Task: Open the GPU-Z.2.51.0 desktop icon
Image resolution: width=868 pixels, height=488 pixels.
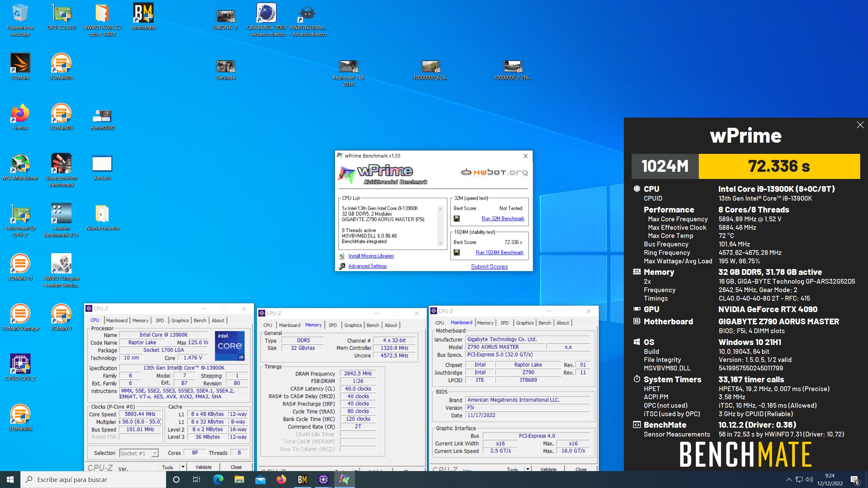Action: click(61, 17)
